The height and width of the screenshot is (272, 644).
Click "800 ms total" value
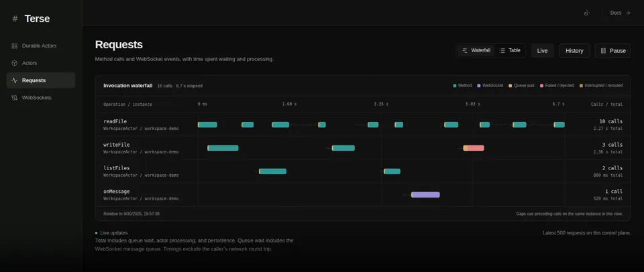coord(608,176)
